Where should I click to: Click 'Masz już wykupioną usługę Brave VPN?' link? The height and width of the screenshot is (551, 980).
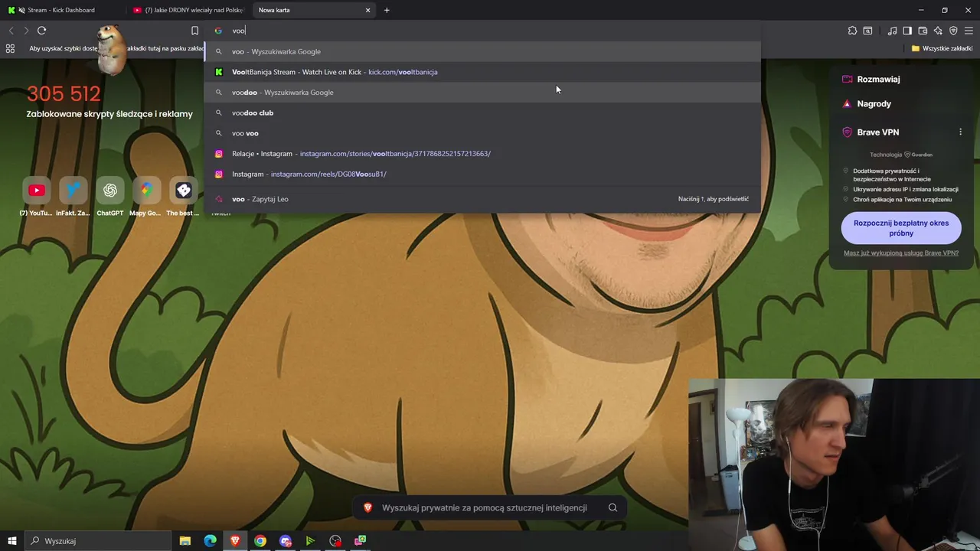point(901,253)
